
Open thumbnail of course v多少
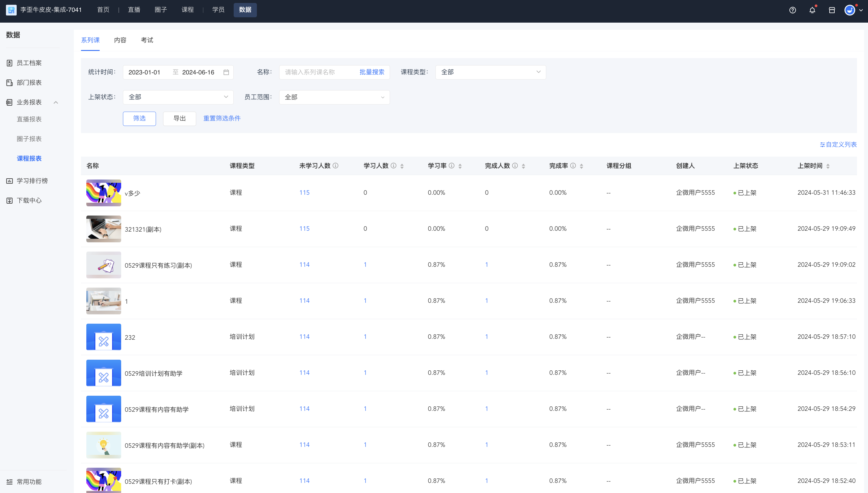(x=104, y=193)
